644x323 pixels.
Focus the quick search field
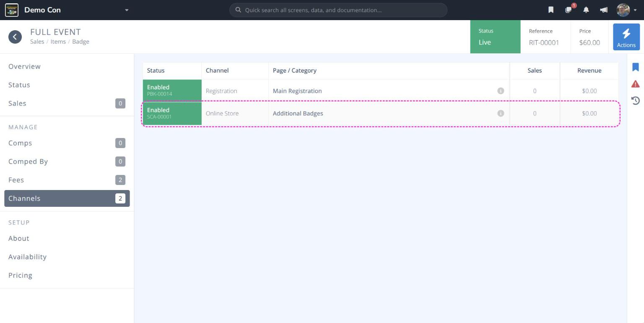[338, 10]
